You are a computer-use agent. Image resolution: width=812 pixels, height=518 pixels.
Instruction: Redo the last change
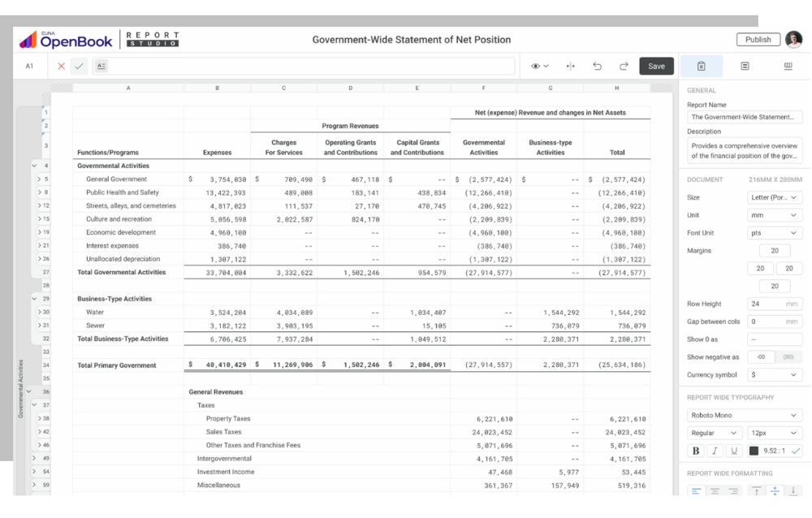coord(624,67)
